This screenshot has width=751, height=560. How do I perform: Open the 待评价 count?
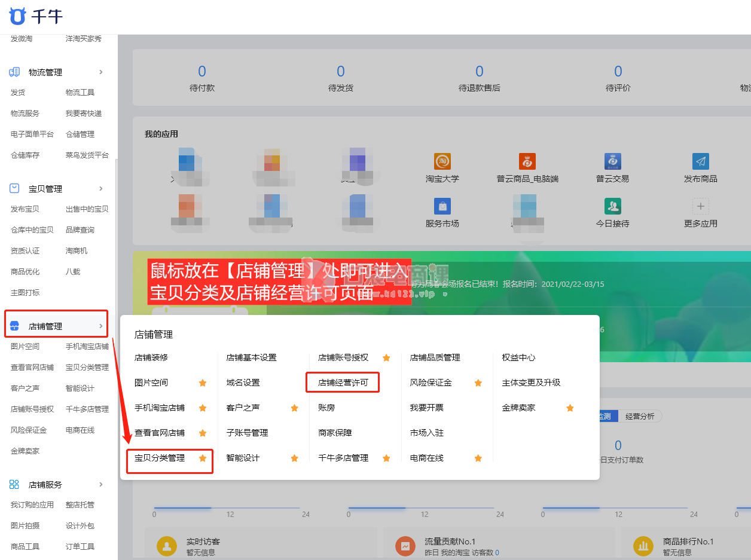click(x=618, y=72)
